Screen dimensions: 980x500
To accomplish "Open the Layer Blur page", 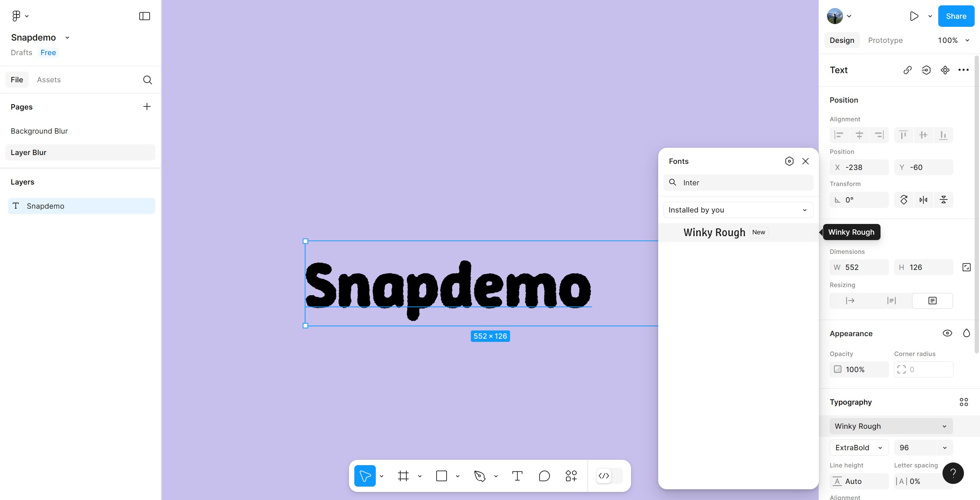I will pyautogui.click(x=80, y=152).
